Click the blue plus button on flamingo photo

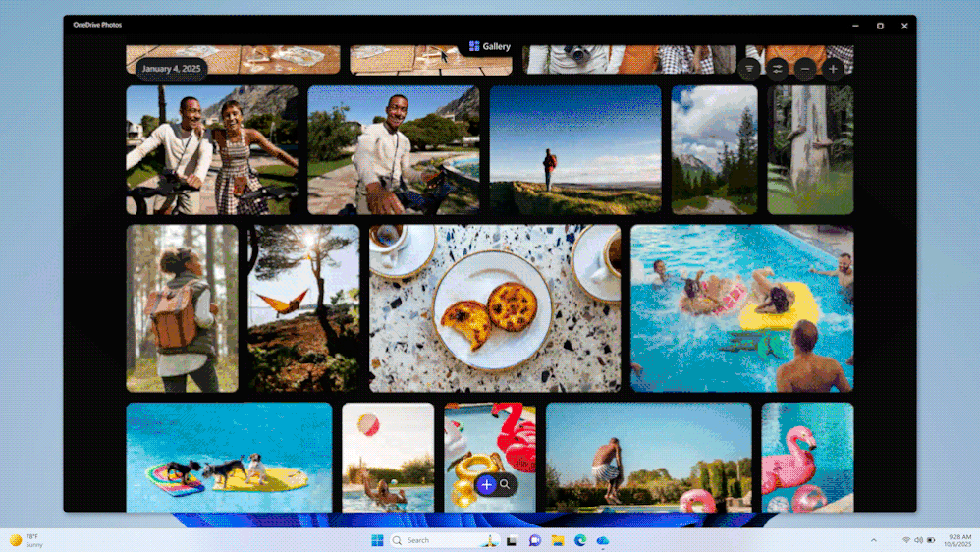coord(486,484)
